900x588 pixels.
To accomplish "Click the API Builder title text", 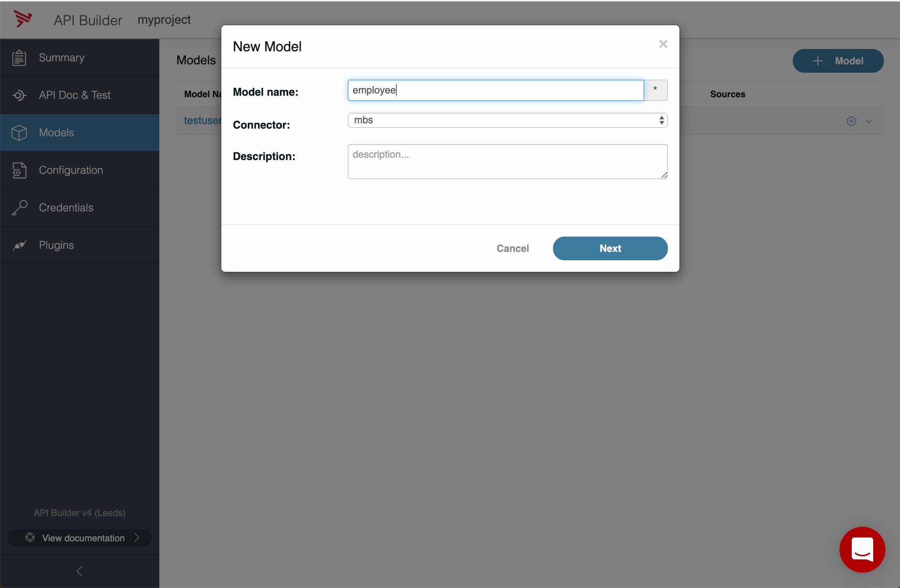I will [x=88, y=20].
